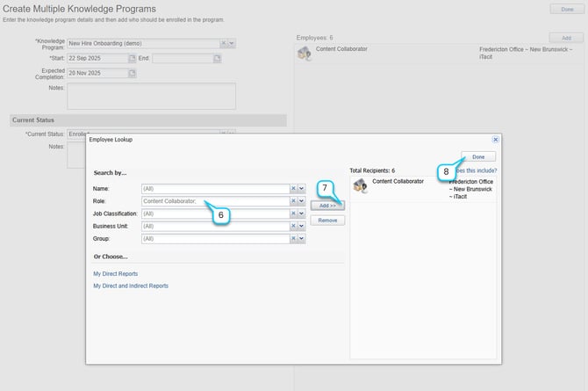The image size is (588, 391).
Task: Click the Current Status section header
Action: click(148, 120)
